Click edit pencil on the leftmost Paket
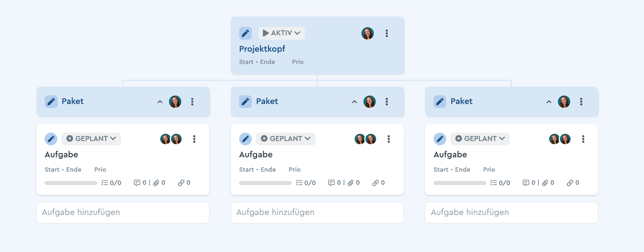 (x=51, y=102)
